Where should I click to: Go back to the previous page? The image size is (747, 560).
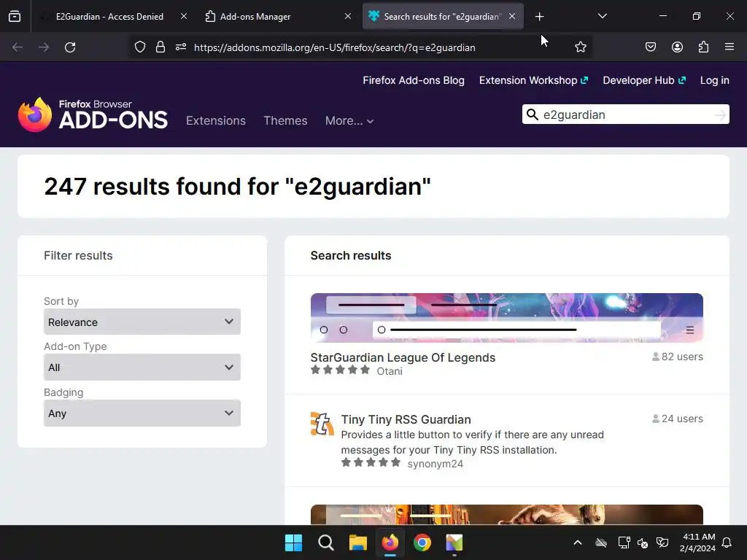[x=18, y=47]
